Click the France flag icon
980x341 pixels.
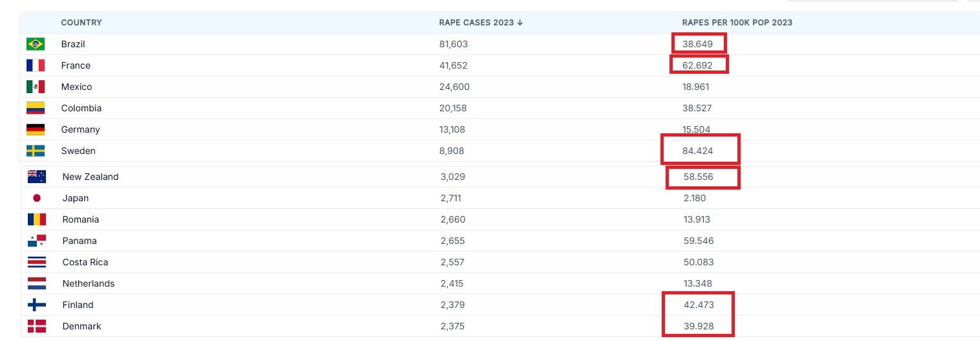[36, 65]
